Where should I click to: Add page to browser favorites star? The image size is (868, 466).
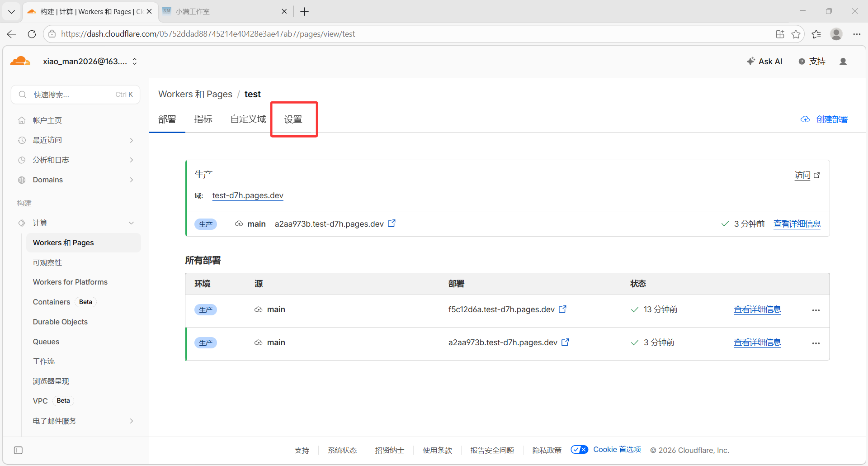point(796,34)
